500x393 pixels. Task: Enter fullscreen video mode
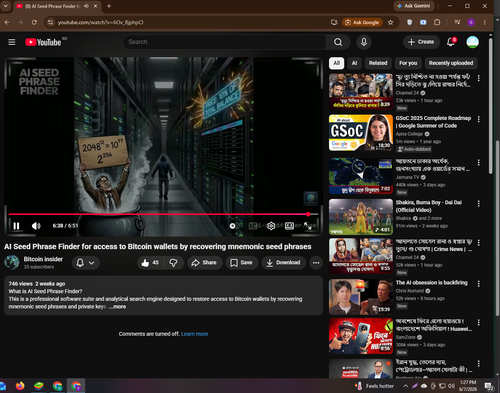309,226
